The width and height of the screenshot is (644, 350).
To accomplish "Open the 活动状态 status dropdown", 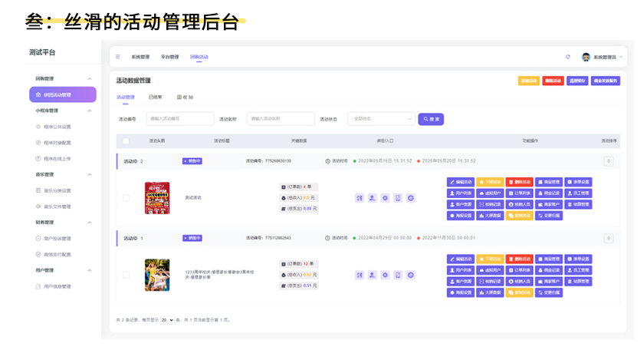I will [x=381, y=119].
